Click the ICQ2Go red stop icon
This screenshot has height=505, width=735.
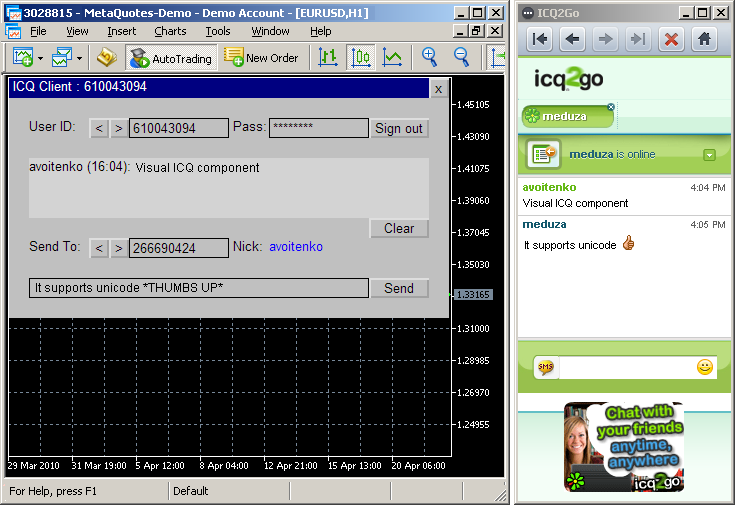point(671,39)
